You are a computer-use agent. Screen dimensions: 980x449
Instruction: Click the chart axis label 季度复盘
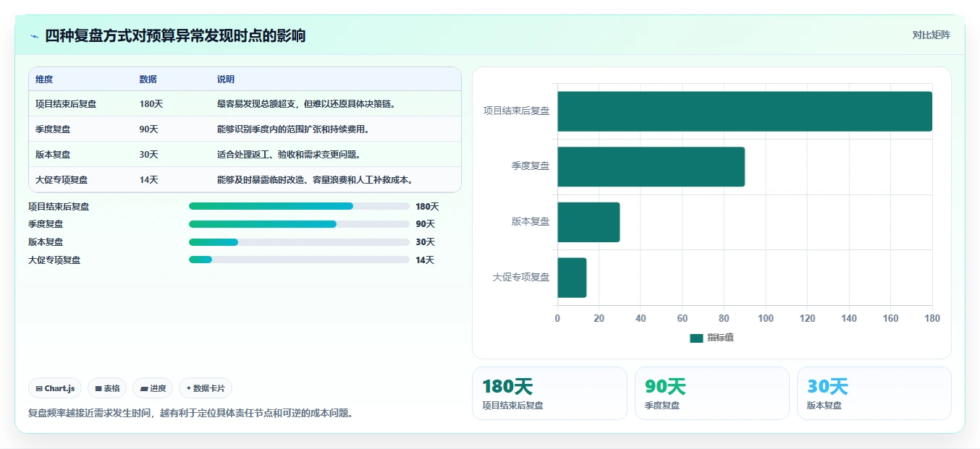pos(531,166)
